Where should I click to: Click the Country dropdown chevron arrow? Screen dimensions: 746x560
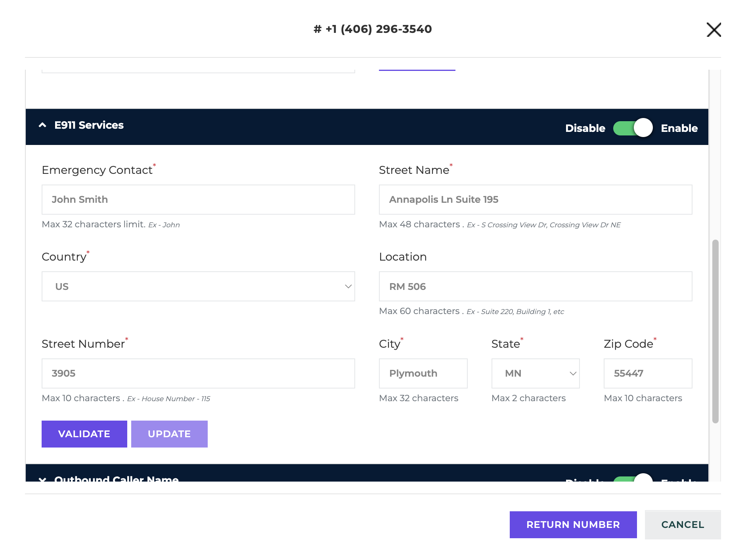pyautogui.click(x=348, y=286)
